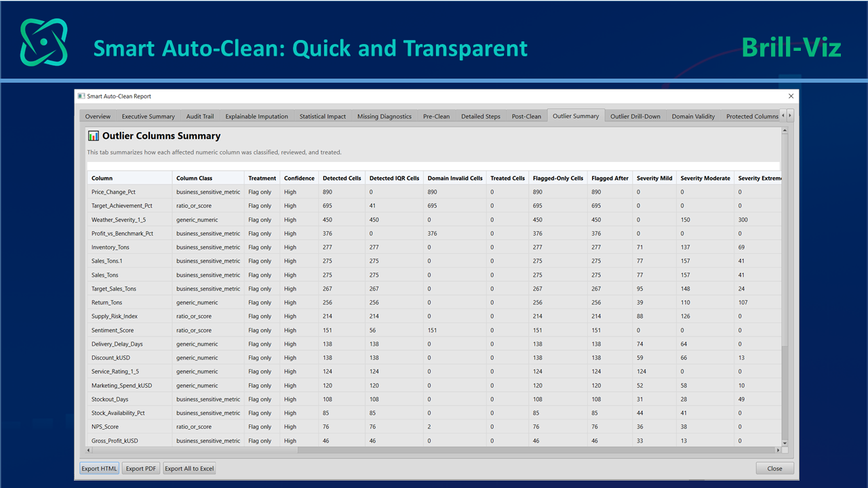Click Export All to Excel button
The image size is (868, 488).
[189, 468]
